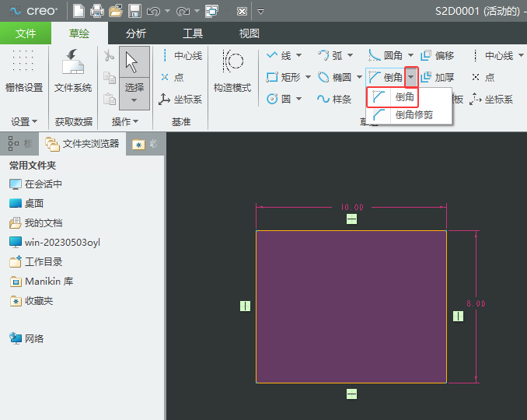Screen dimensions: 527x420
Task: Switch to the model tree tab
Action: click(19, 144)
